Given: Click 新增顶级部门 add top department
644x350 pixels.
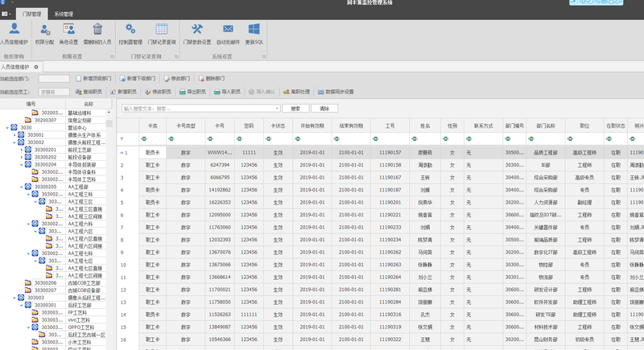Looking at the screenshot, I should pos(93,78).
